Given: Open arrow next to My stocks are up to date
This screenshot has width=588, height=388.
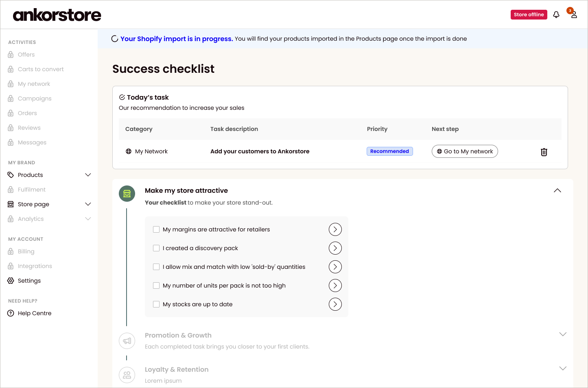Looking at the screenshot, I should [335, 304].
